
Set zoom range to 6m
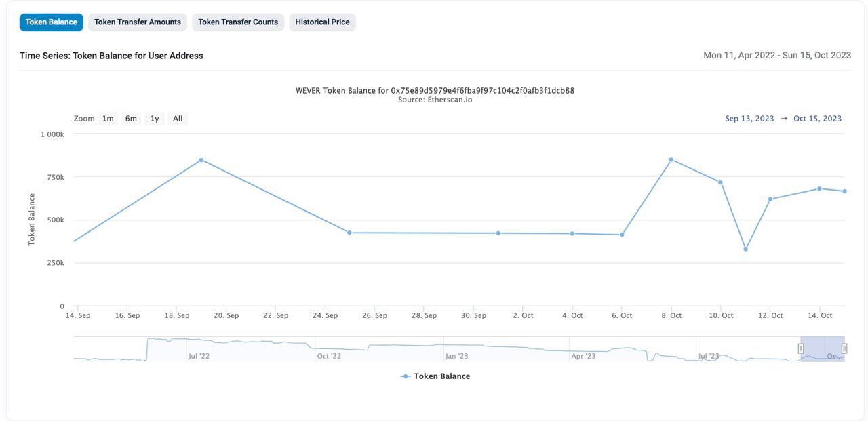tap(131, 119)
